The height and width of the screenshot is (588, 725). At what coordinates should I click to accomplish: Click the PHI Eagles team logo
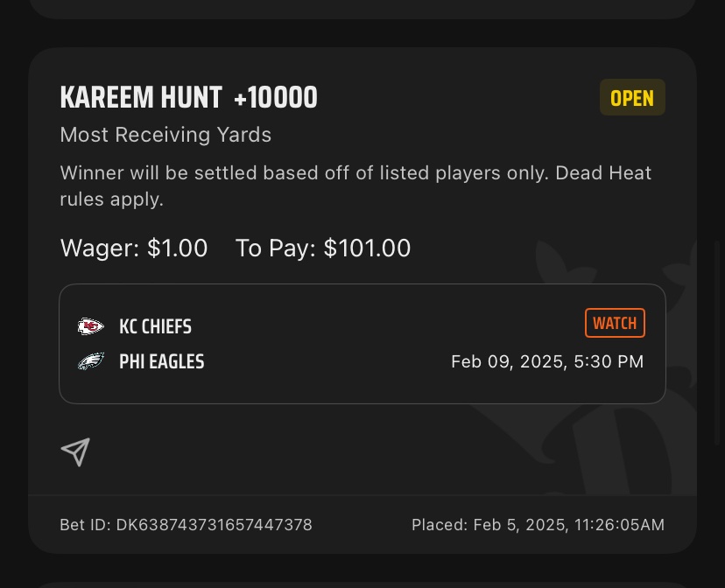pos(91,361)
